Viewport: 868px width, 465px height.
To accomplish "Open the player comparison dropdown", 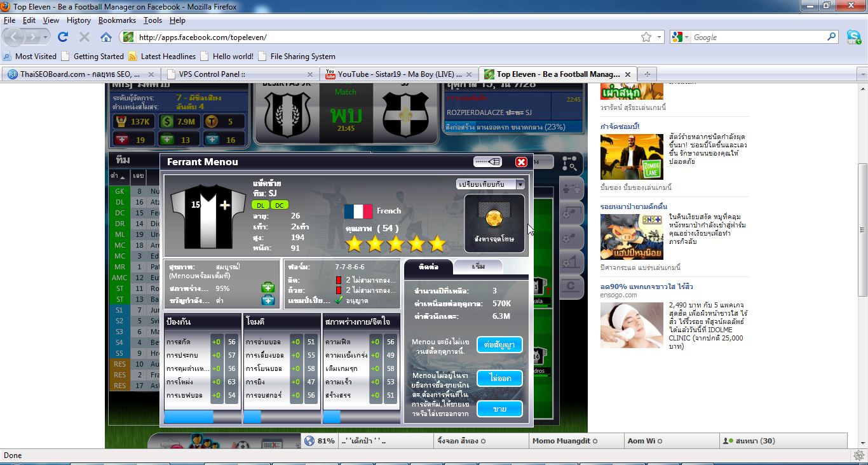I will click(491, 184).
